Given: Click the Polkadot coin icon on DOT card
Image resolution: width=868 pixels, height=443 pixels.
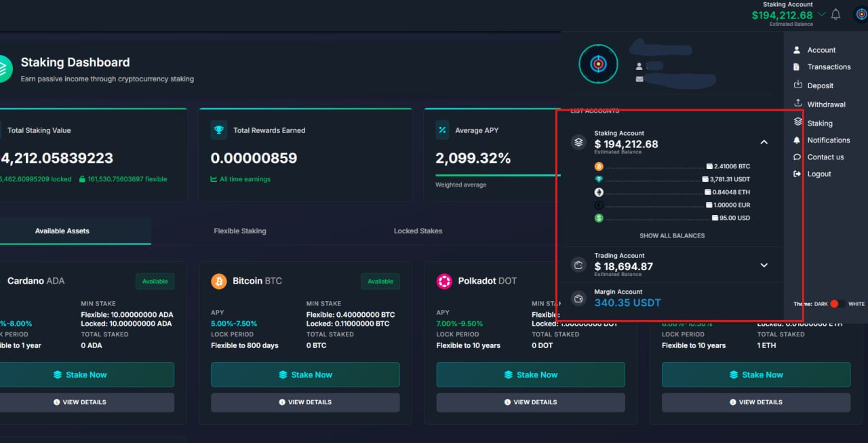Looking at the screenshot, I should tap(444, 281).
